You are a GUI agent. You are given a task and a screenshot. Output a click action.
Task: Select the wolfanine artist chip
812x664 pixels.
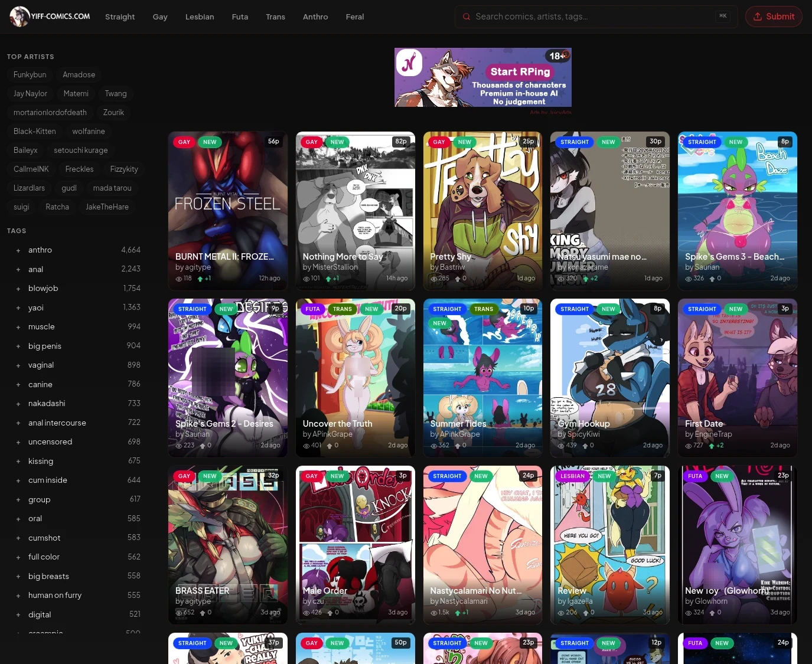[89, 132]
